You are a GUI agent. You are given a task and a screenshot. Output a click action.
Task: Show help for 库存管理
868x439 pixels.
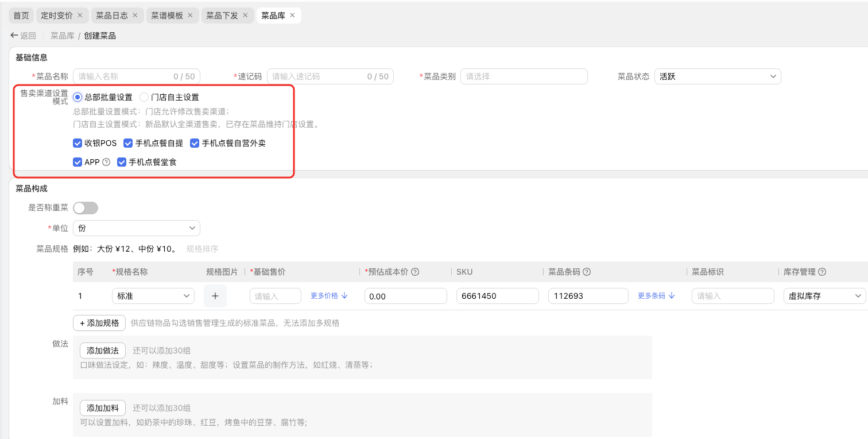click(822, 272)
